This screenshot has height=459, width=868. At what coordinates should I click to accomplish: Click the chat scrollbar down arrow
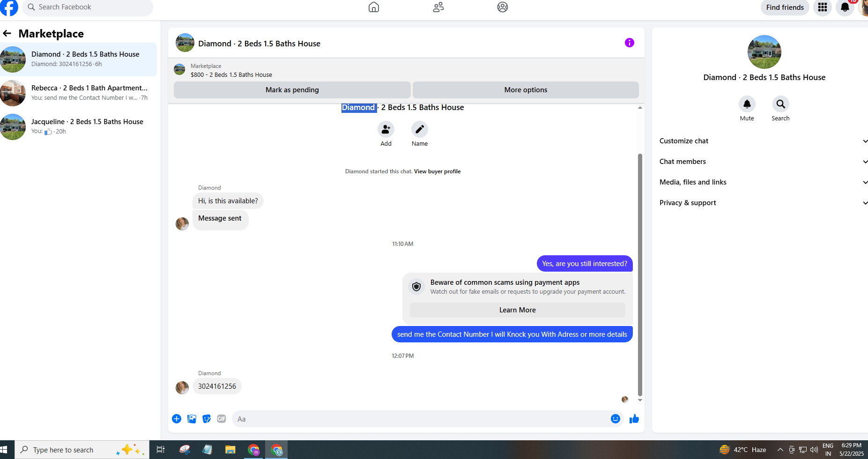pos(640,400)
